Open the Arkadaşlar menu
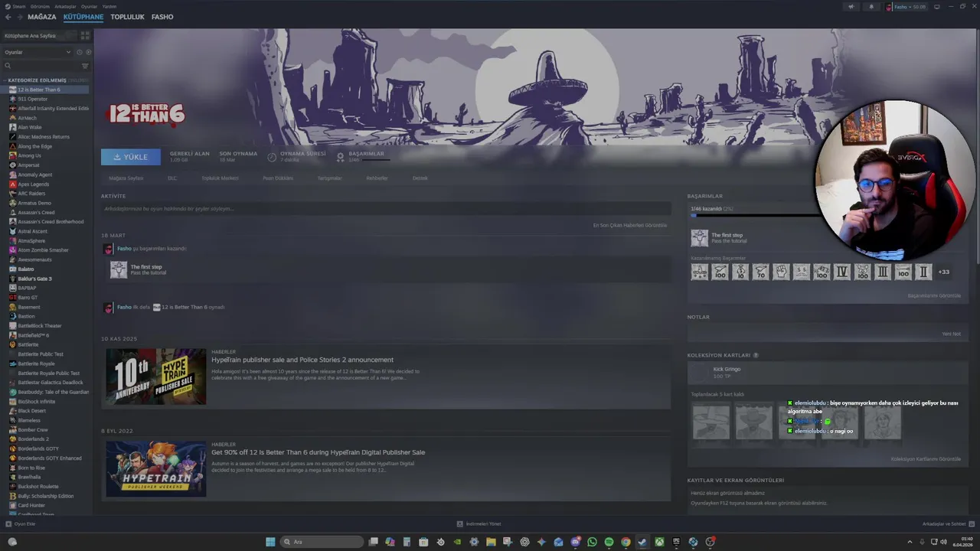This screenshot has width=980, height=551. pos(65,6)
